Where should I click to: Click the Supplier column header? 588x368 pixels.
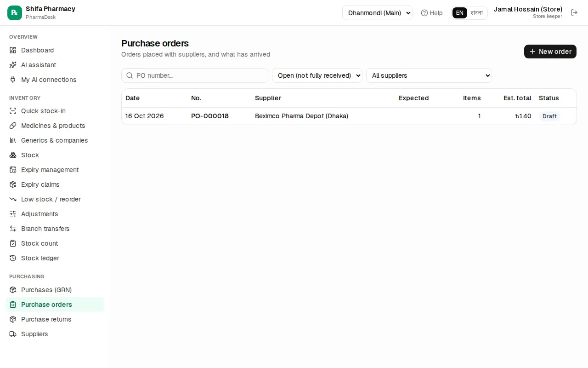click(x=268, y=98)
